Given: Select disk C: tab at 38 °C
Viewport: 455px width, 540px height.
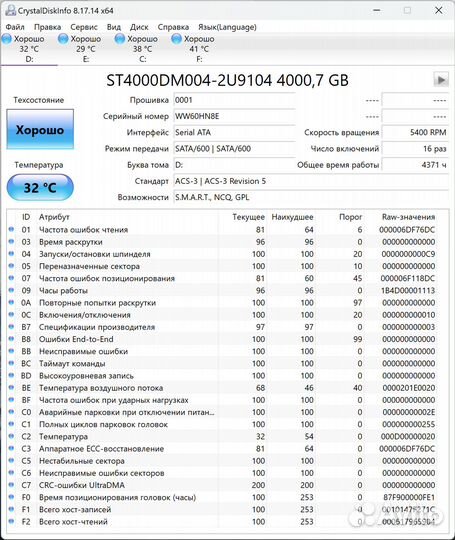Looking at the screenshot, I should (142, 49).
